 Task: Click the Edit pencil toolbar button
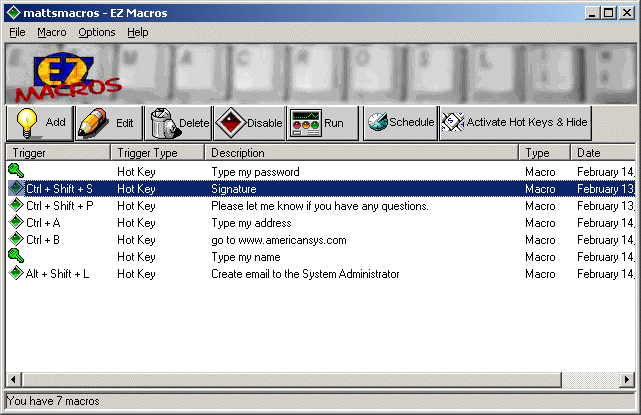coord(109,123)
